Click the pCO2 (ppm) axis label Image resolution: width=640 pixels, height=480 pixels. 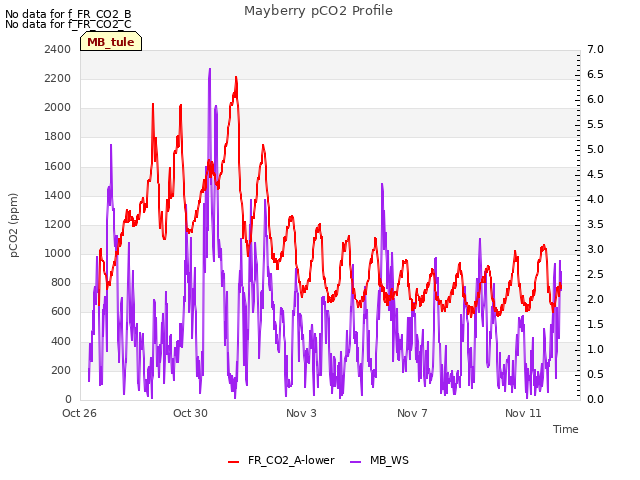pos(14,225)
